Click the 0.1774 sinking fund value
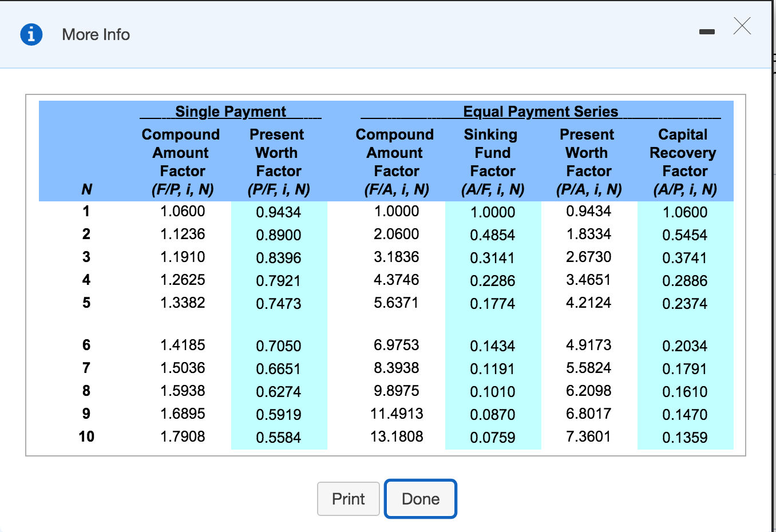The image size is (776, 532). click(x=492, y=304)
